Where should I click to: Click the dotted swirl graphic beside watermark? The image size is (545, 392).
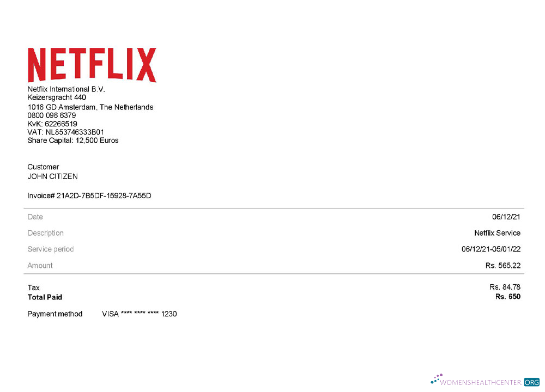tap(436, 377)
